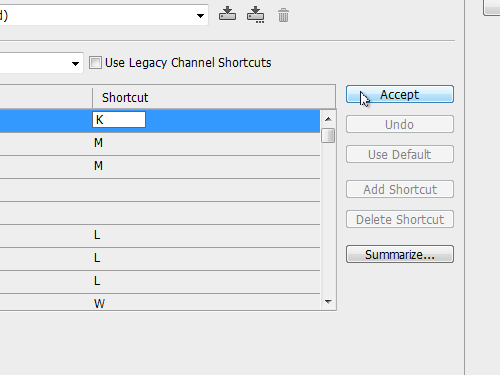Click the scroll down arrow of the list
This screenshot has width=500, height=375.
[328, 302]
